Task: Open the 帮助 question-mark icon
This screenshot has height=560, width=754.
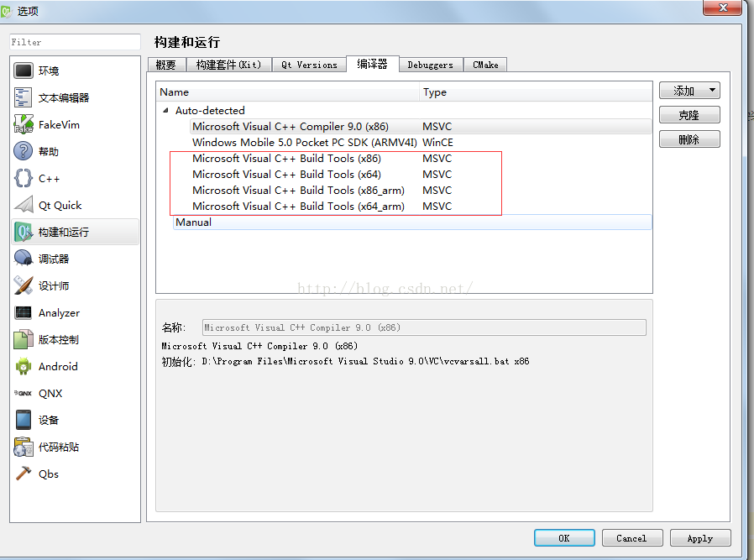Action: click(23, 151)
